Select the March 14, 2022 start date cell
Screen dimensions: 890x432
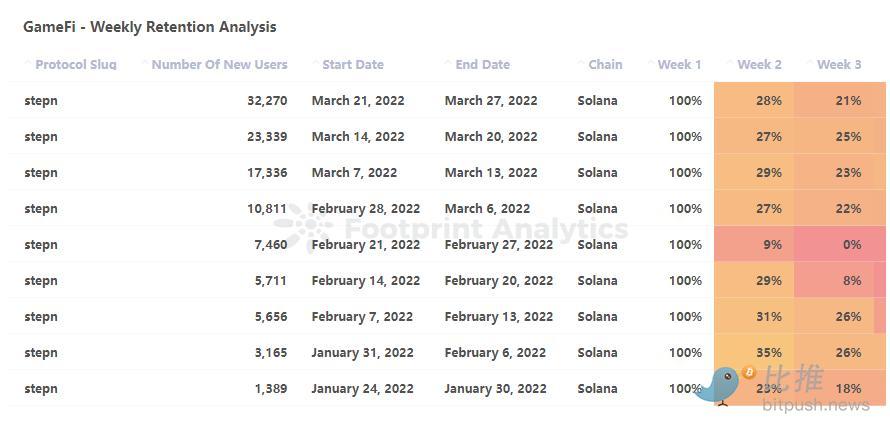[358, 136]
